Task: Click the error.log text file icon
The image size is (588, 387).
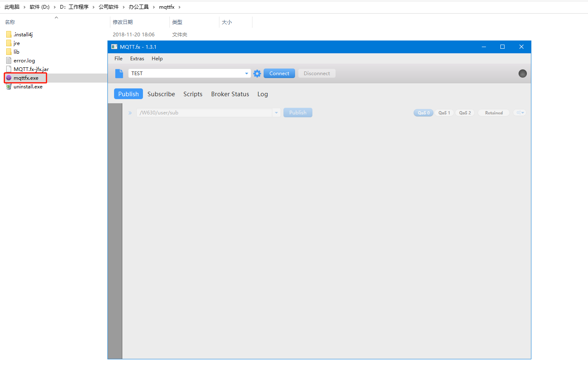Action: (9, 61)
